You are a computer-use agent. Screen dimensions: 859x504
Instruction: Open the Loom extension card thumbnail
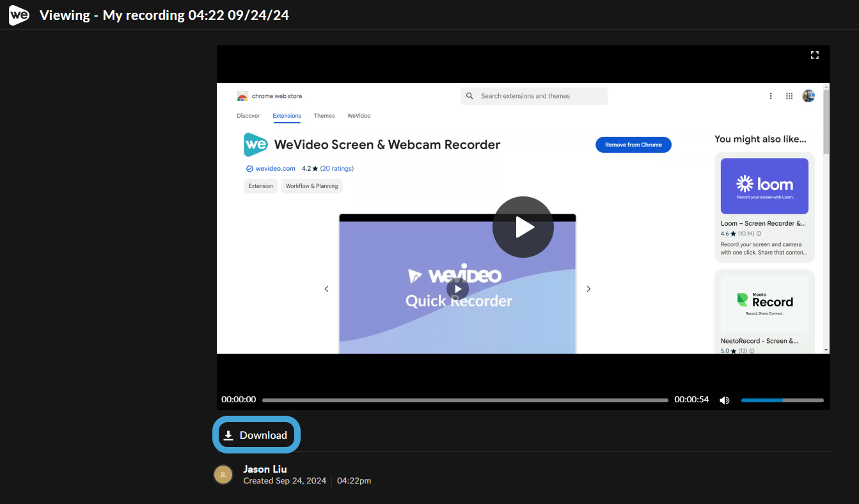[764, 186]
